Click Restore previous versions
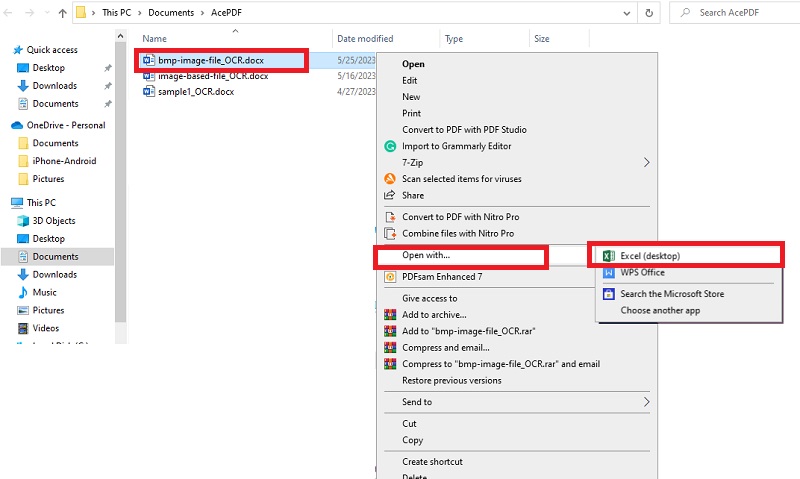Viewport: 800px width, 479px height. (x=451, y=381)
